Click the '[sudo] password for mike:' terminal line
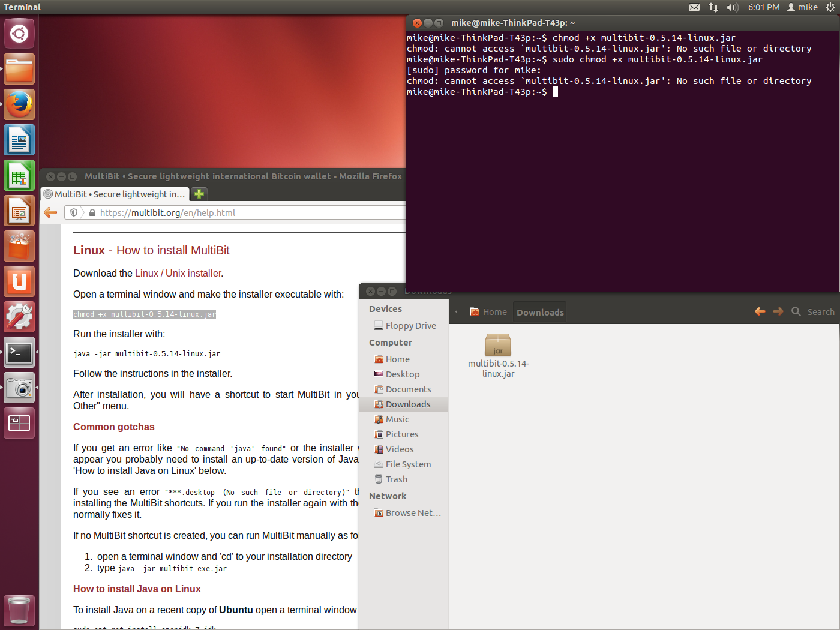 pyautogui.click(x=474, y=70)
